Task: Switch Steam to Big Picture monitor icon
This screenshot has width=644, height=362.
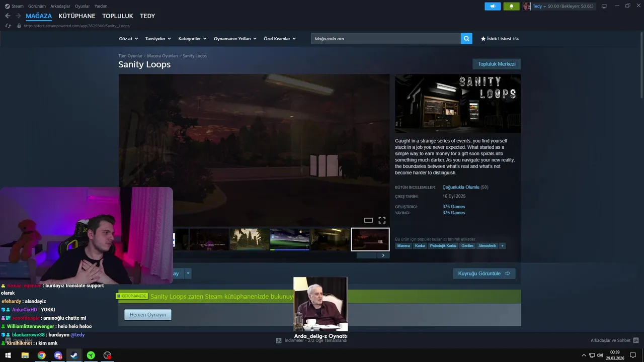Action: coord(604,6)
